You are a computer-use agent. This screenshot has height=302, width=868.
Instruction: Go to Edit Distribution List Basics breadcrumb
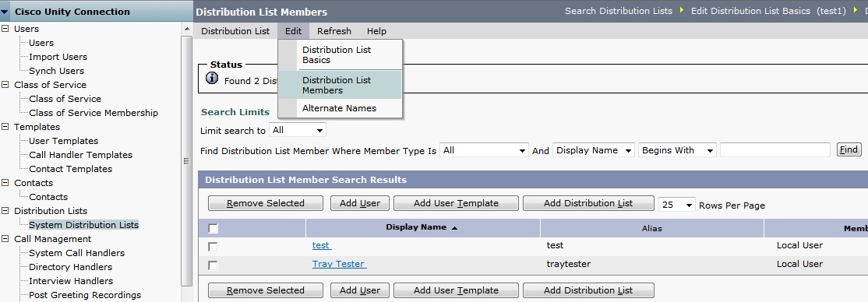coord(768,11)
